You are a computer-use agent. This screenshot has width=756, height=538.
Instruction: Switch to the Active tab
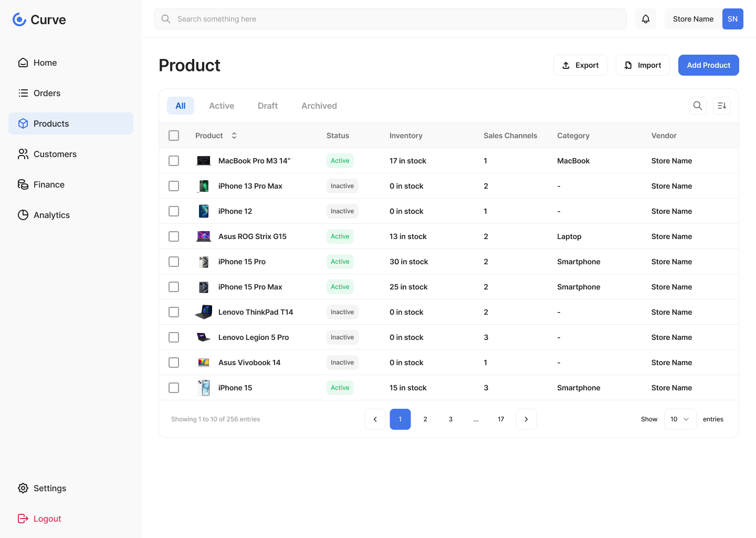tap(222, 106)
